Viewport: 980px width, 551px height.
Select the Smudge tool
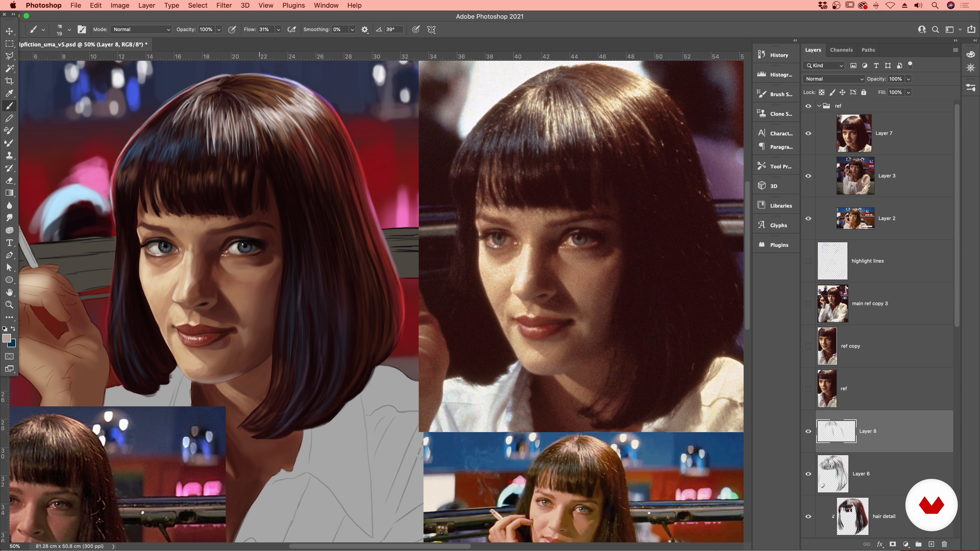(9, 218)
